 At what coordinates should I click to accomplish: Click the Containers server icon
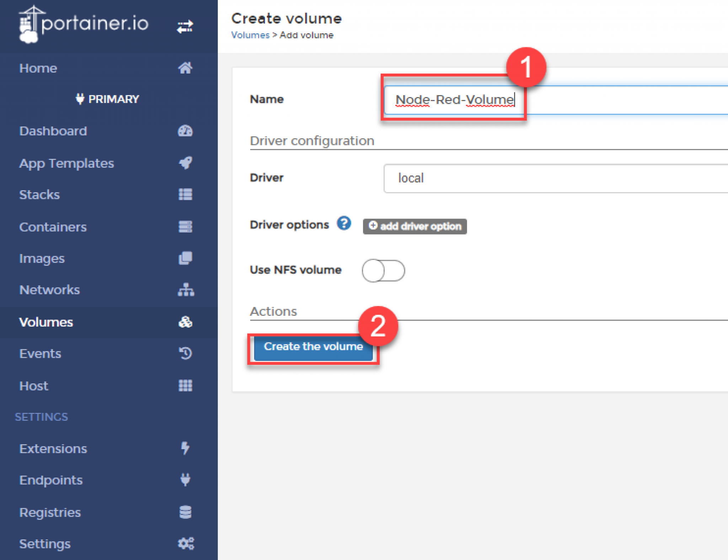186,227
